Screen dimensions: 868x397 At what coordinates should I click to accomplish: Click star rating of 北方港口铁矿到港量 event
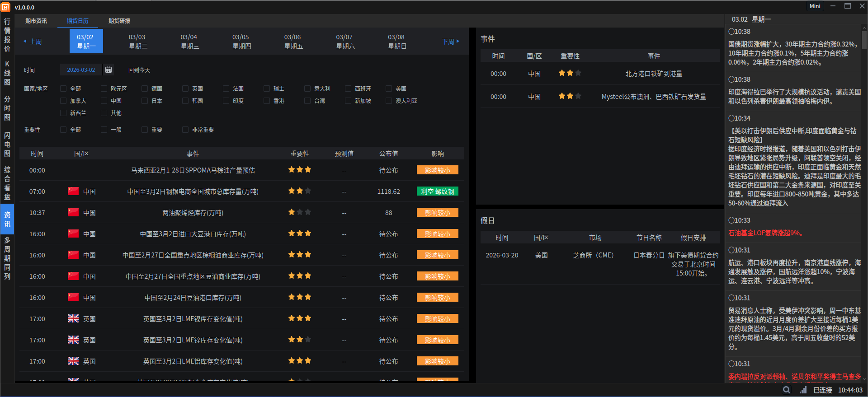pos(570,73)
